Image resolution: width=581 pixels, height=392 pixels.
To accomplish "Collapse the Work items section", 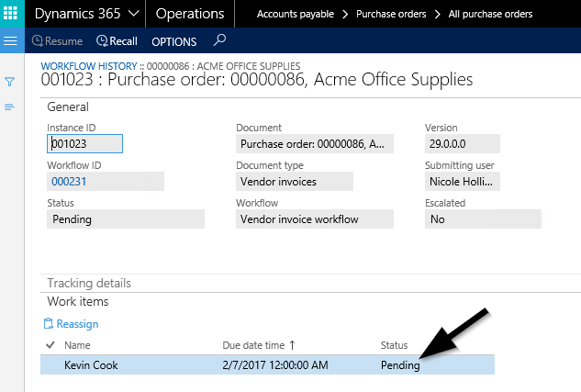I will coord(78,301).
